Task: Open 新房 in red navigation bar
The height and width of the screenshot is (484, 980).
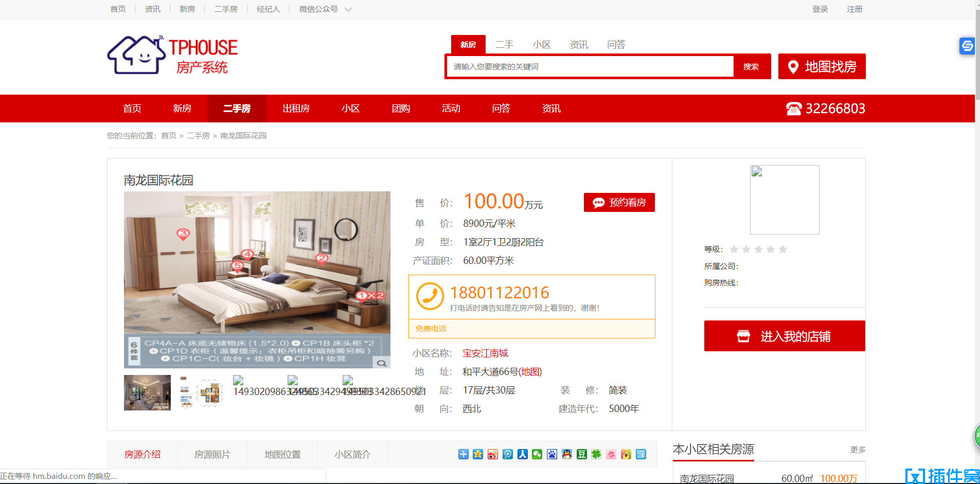Action: coord(182,109)
